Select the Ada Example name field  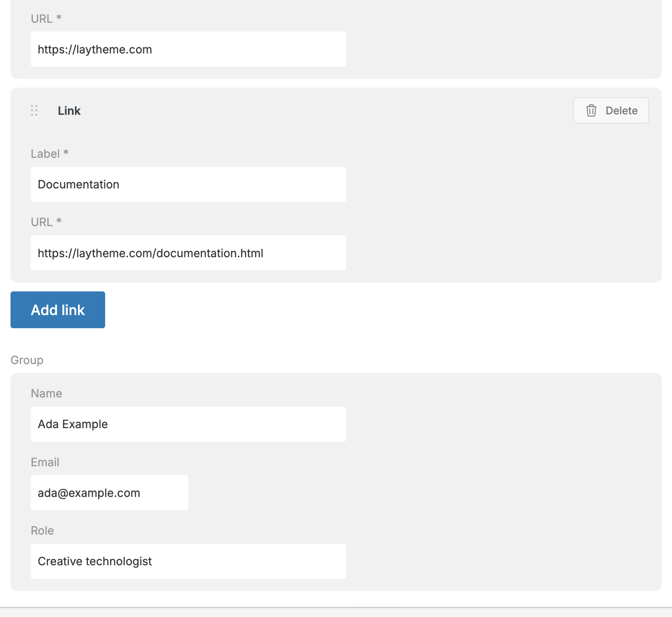pyautogui.click(x=188, y=424)
